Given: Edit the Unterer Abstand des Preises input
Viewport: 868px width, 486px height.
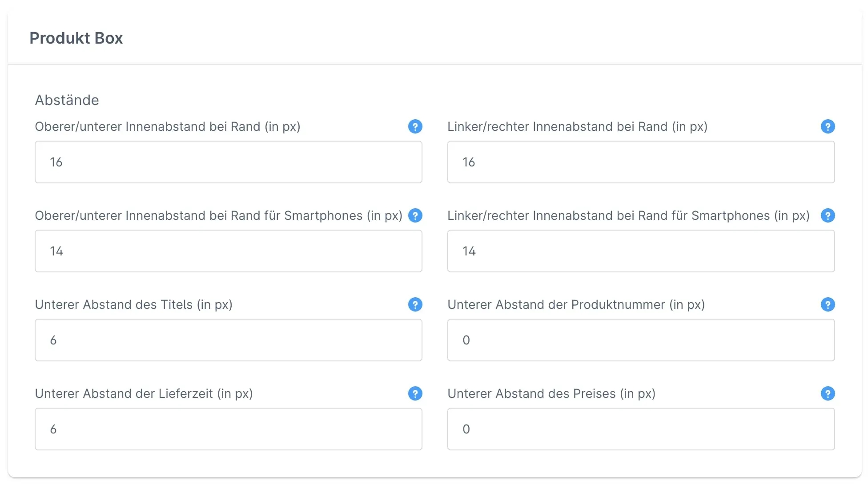Looking at the screenshot, I should [x=641, y=429].
